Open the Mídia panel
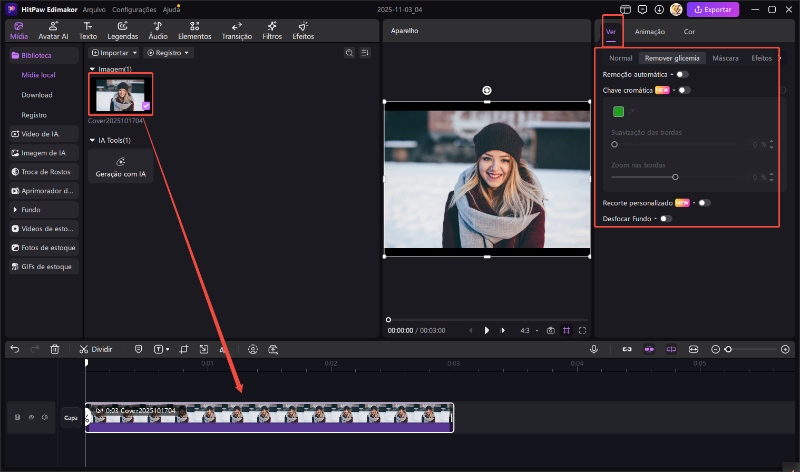This screenshot has height=472, width=800. pos(19,31)
